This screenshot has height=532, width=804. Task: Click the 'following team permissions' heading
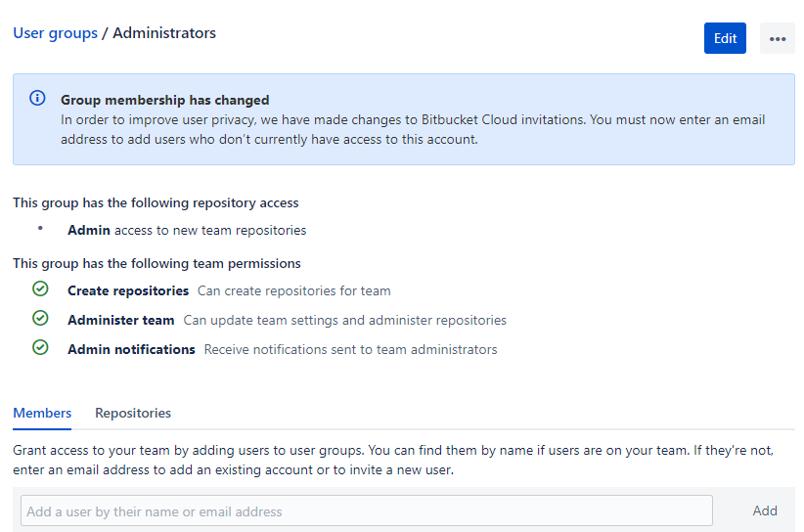click(156, 263)
